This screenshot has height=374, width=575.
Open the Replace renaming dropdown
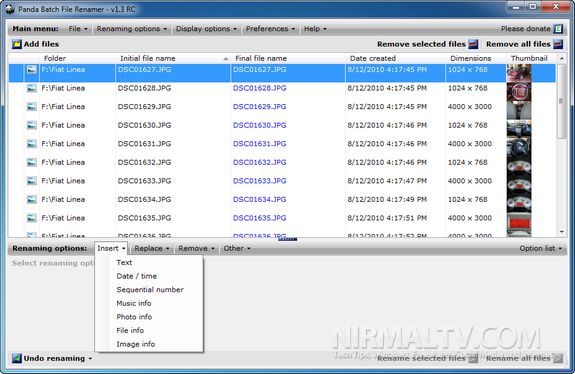tap(152, 248)
